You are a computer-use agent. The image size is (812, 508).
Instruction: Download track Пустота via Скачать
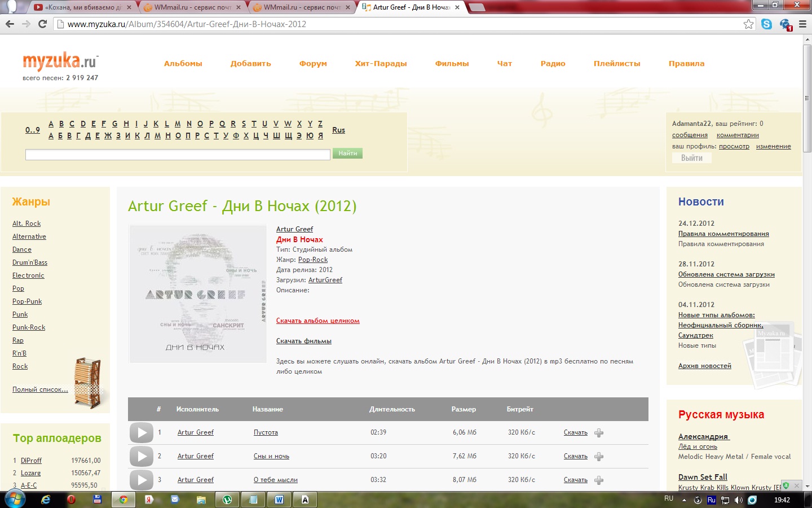pos(576,432)
